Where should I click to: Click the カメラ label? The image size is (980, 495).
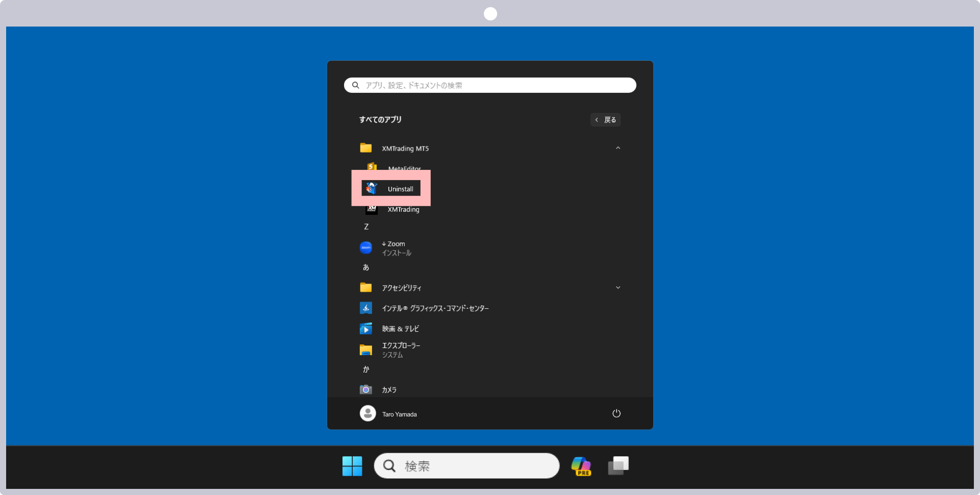click(x=389, y=390)
